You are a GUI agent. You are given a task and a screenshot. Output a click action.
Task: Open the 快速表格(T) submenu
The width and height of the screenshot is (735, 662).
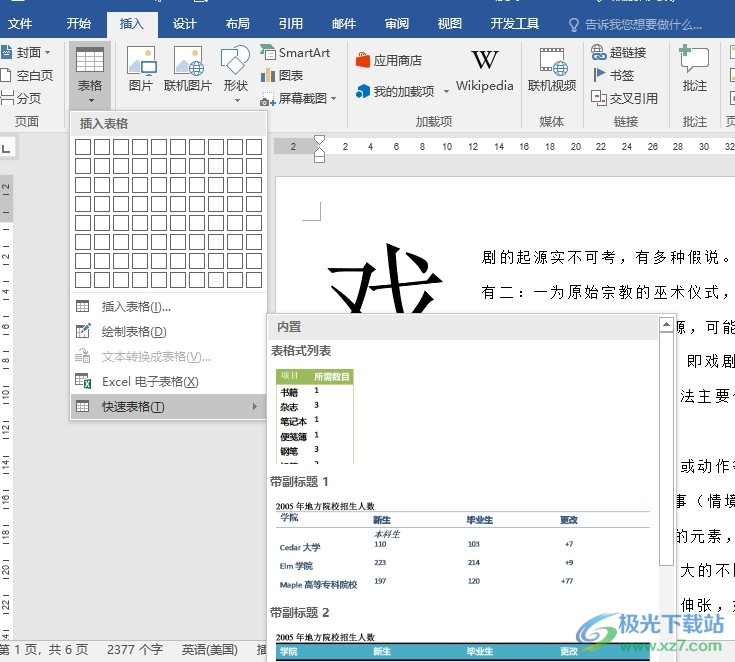point(168,406)
